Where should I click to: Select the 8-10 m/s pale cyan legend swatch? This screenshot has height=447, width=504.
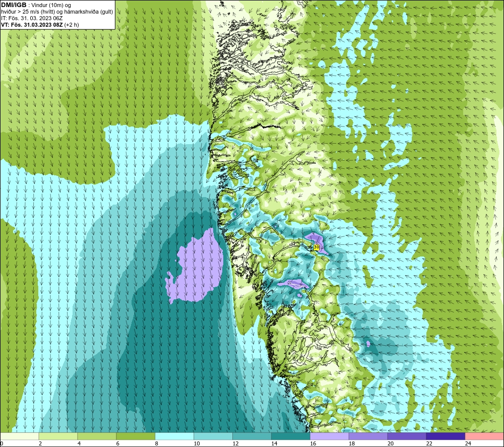click(x=174, y=436)
